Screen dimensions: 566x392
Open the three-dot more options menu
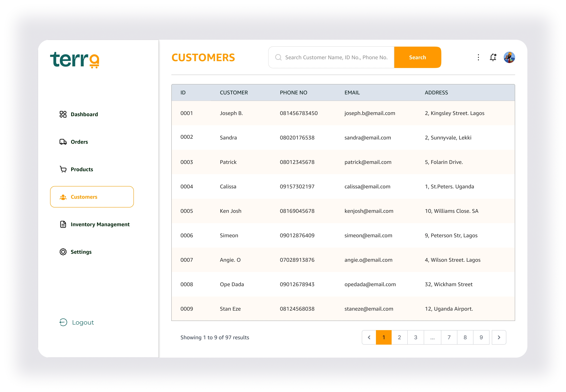coord(478,57)
